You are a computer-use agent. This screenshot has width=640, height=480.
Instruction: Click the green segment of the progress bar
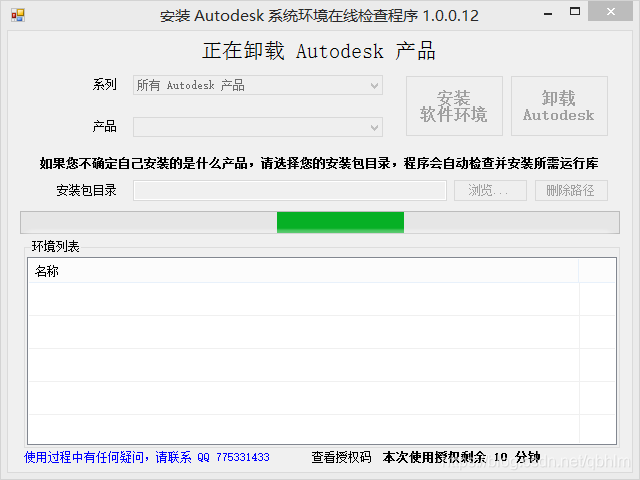pos(340,223)
